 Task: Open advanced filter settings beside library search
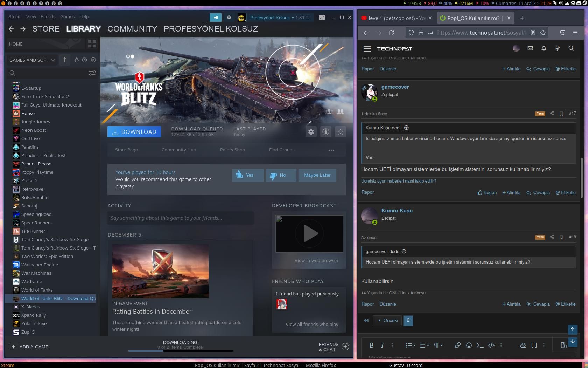(x=92, y=73)
